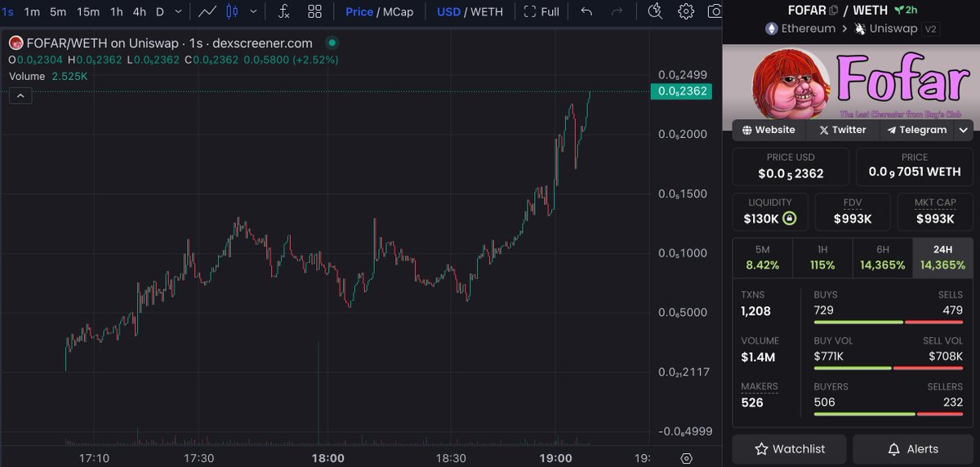Click the Uniswap DEX link
980x467 pixels.
885,29
